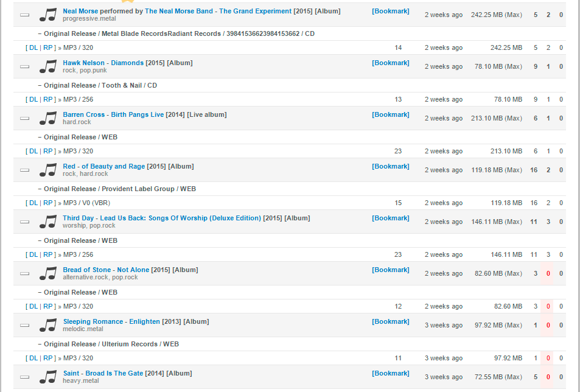Bookmark the Hawk Nelson Diamonds album
This screenshot has height=392, width=580.
click(391, 63)
